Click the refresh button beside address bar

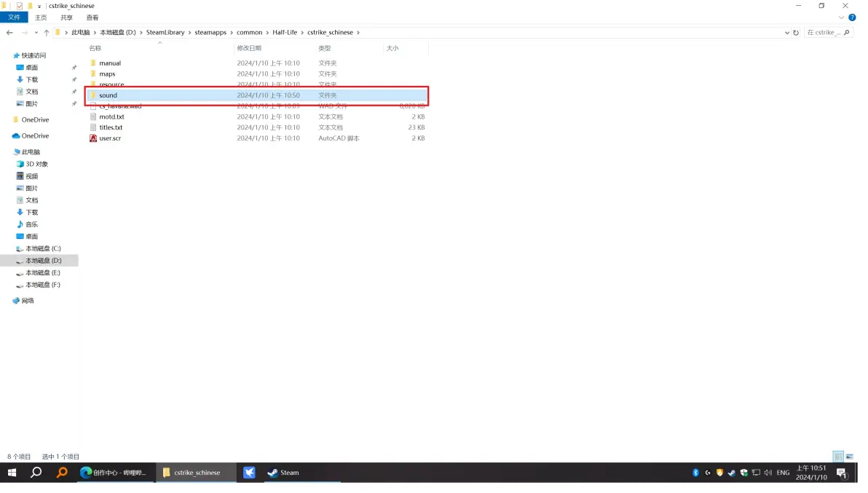pos(795,33)
